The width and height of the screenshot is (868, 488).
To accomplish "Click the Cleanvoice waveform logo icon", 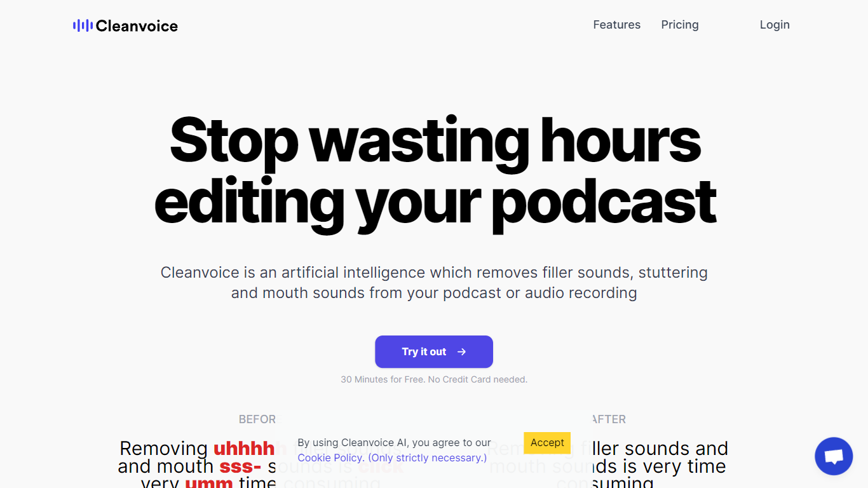I will tap(83, 26).
